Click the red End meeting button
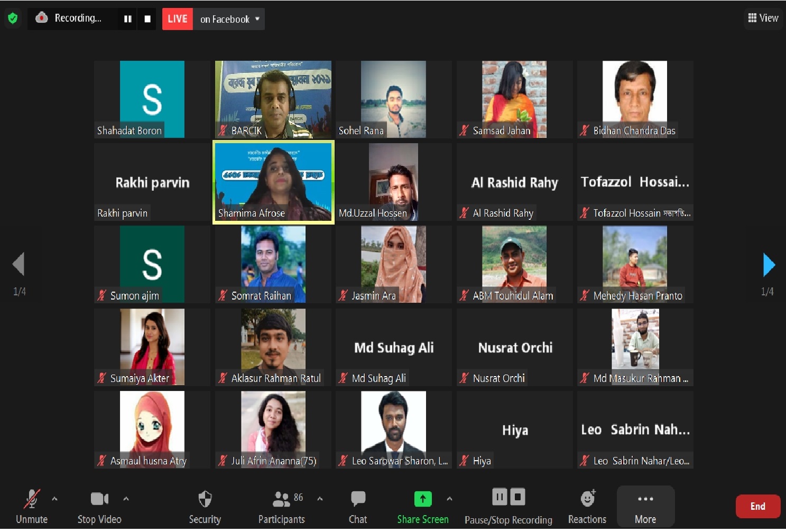 coord(758,506)
